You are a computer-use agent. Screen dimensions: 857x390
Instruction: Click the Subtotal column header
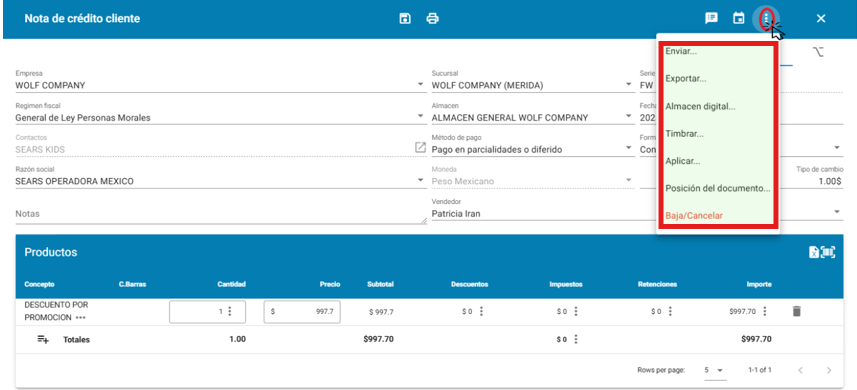coord(380,284)
